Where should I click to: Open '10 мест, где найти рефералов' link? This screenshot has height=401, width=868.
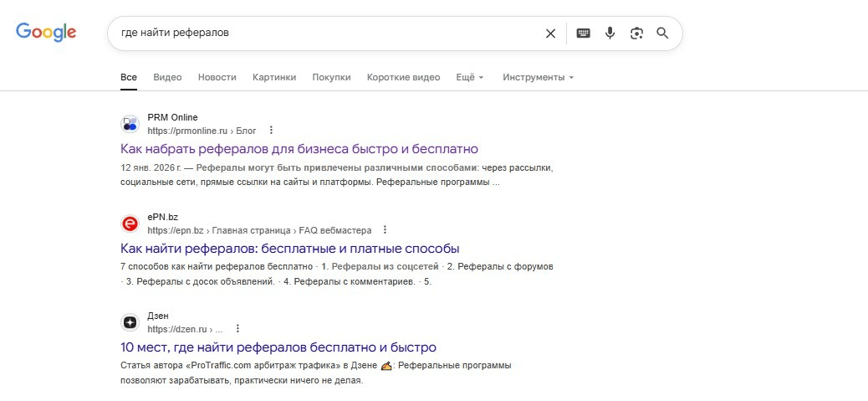tap(278, 347)
